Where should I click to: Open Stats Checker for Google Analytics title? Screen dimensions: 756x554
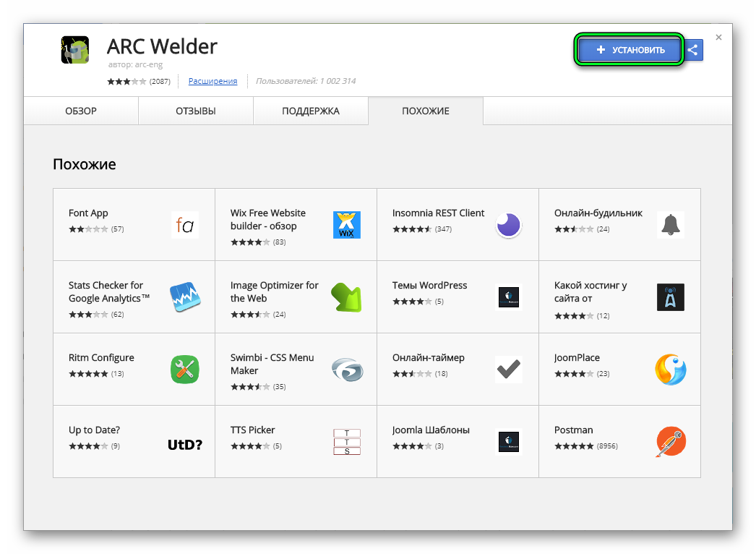coord(109,292)
